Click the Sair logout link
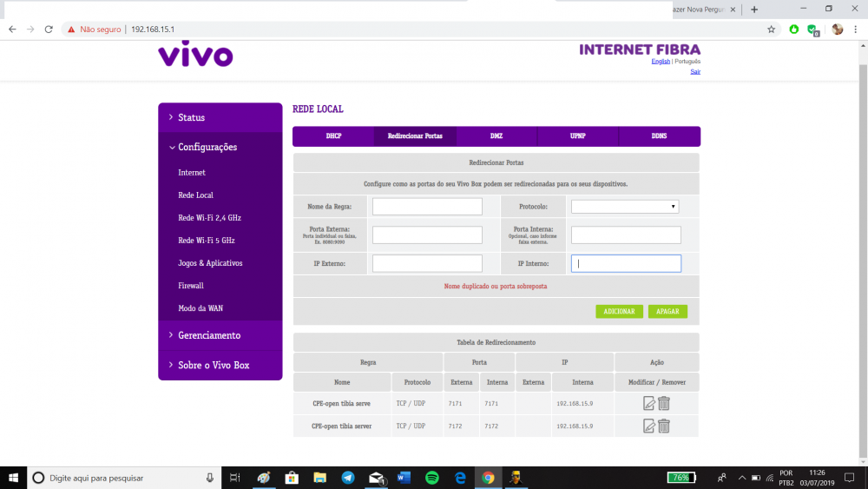 (695, 72)
